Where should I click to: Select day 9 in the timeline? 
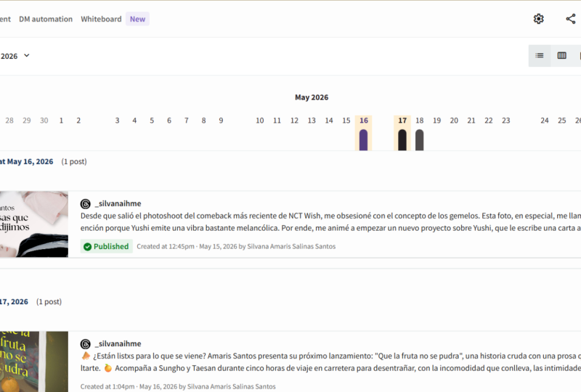pos(221,121)
